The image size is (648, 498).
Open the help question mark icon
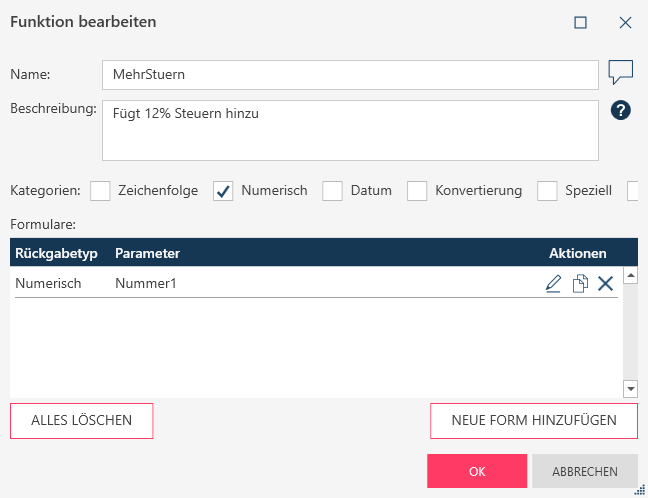620,111
